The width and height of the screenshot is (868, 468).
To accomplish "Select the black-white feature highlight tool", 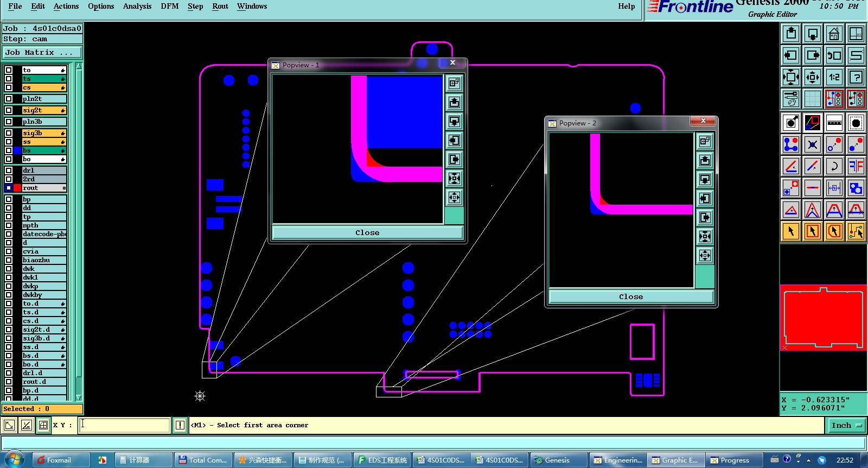I will click(x=791, y=123).
